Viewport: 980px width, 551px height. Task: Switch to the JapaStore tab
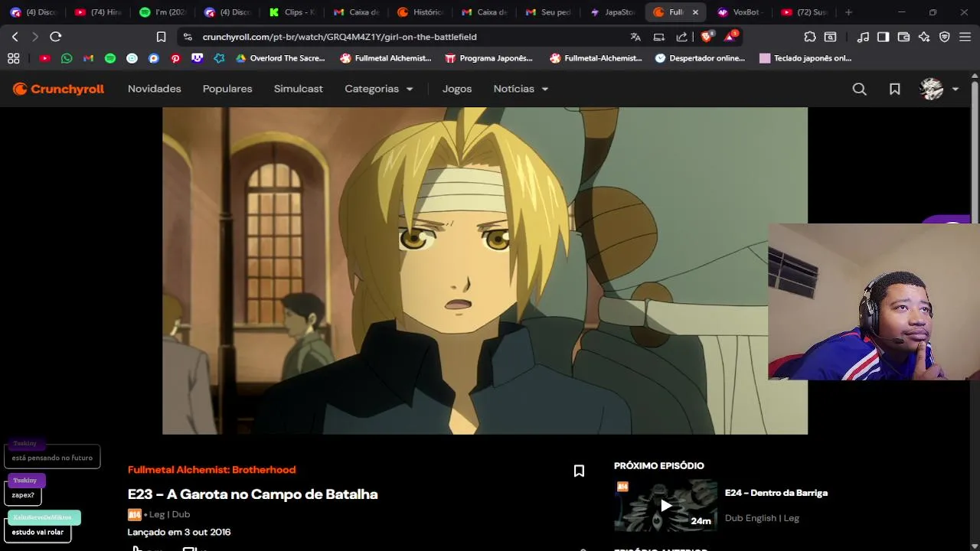tap(612, 12)
